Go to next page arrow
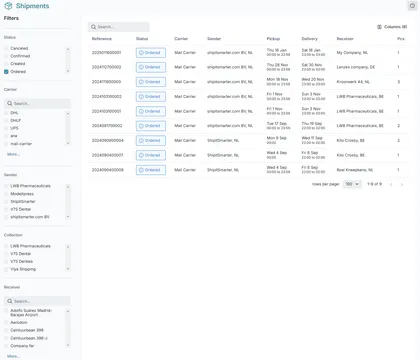The height and width of the screenshot is (360, 420). 402,184
